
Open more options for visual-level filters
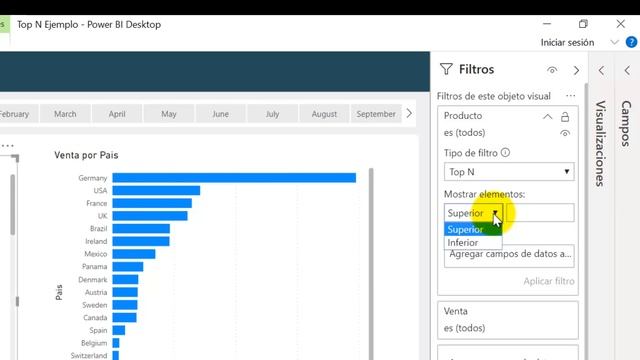pos(571,96)
